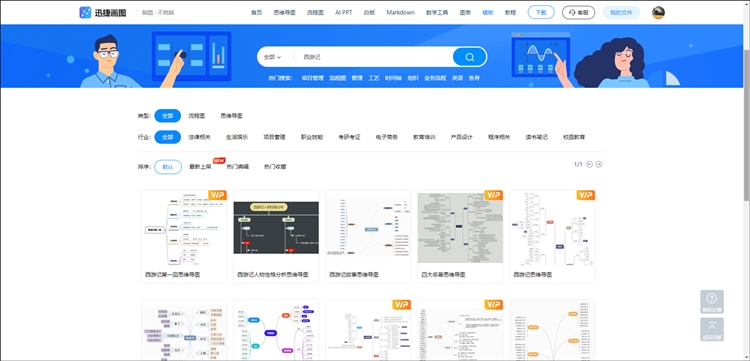Open 思维导图 in the top navigation
750x361 pixels.
(x=285, y=12)
